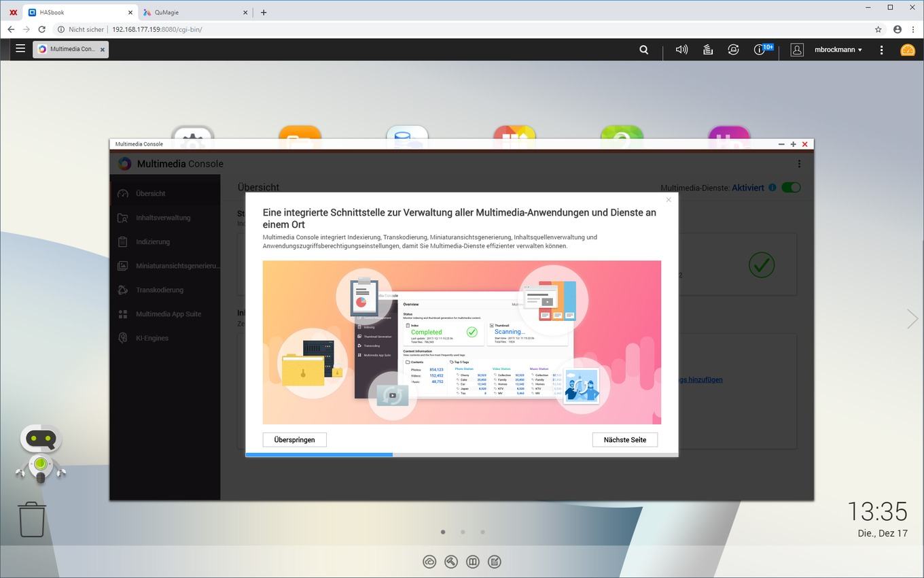Select second desktop page dot

(463, 532)
